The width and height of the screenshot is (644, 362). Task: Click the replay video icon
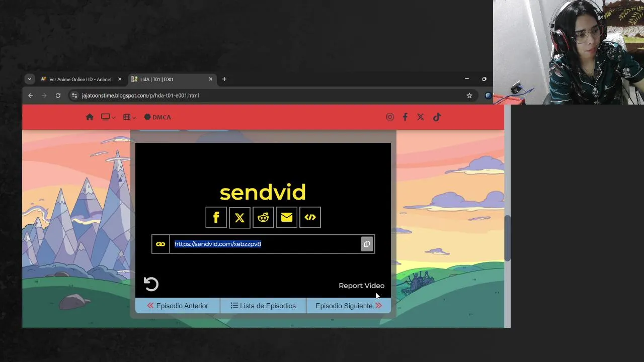click(151, 284)
